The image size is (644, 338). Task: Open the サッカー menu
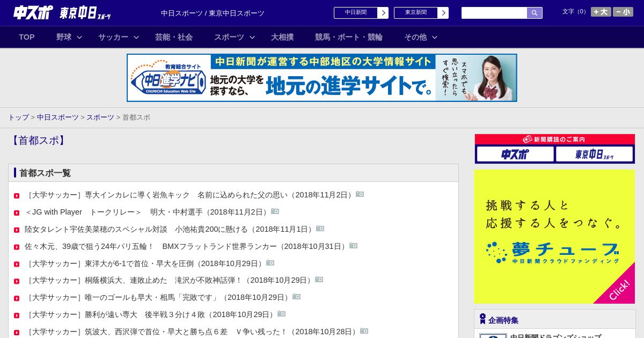click(113, 37)
